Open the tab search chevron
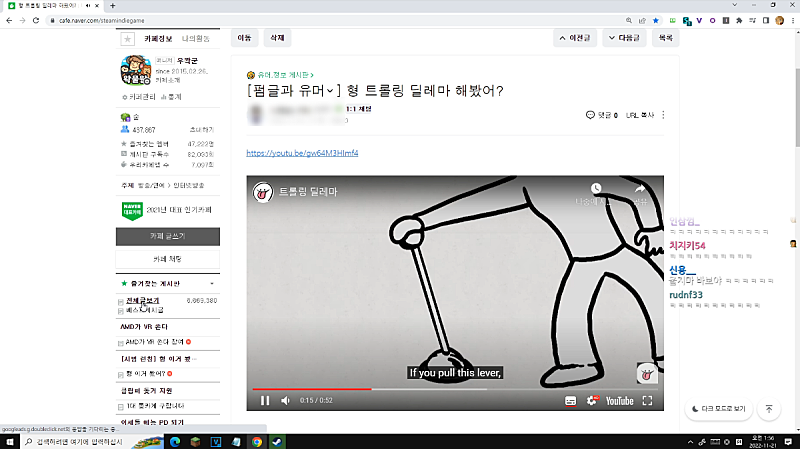800x449 pixels. [734, 5]
